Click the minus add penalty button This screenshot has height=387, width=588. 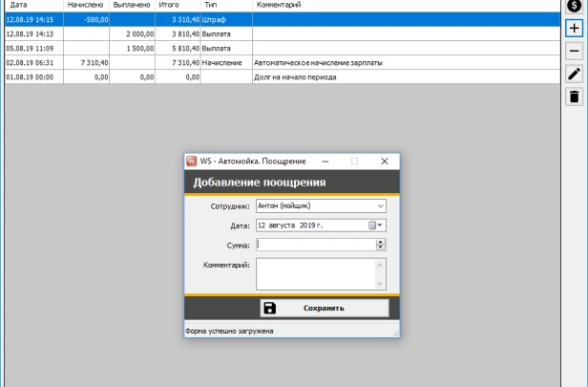coord(574,52)
